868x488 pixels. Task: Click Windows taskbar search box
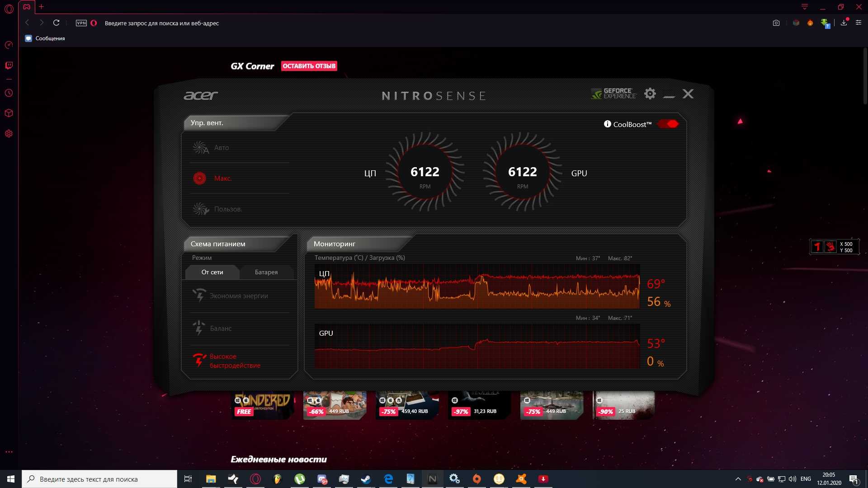pos(99,479)
